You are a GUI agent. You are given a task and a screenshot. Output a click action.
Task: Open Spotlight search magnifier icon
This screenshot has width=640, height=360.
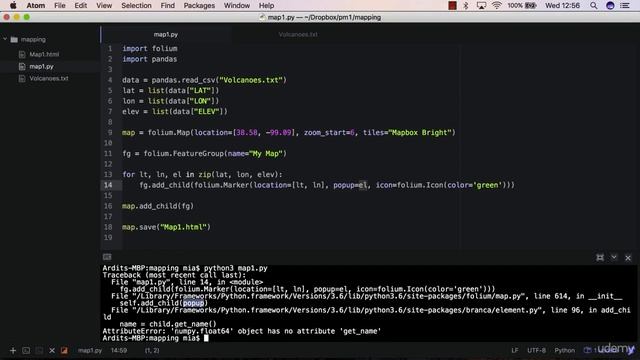coord(593,5)
